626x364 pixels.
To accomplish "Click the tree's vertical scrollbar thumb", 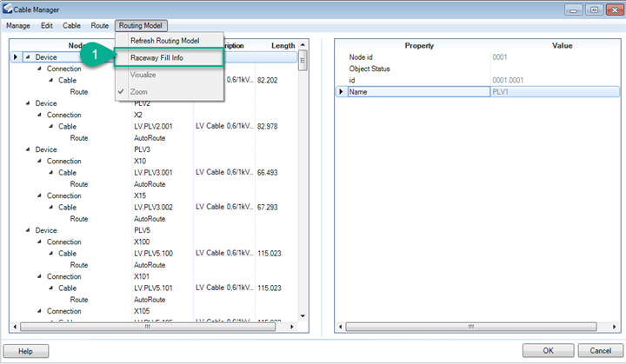I will tap(303, 60).
